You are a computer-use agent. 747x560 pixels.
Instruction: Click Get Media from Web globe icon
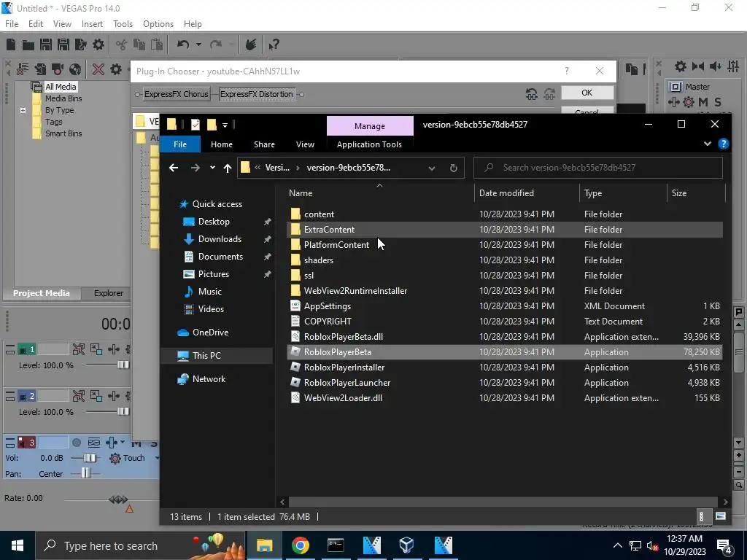pyautogui.click(x=75, y=69)
